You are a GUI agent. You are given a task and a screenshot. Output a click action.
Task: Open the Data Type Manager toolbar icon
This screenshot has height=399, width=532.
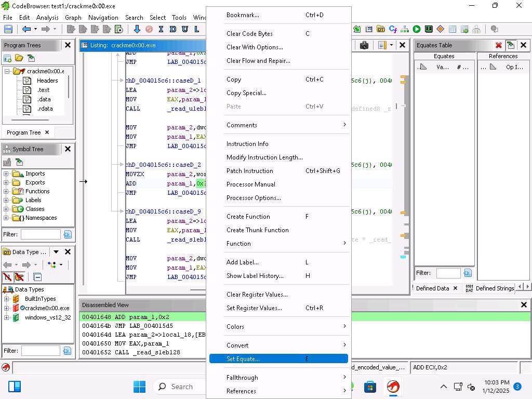point(381,30)
